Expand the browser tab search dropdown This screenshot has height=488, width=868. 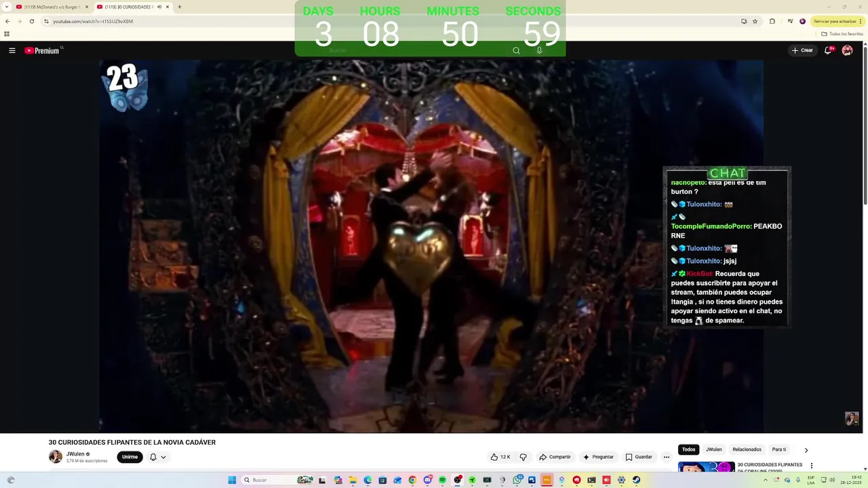coord(7,7)
